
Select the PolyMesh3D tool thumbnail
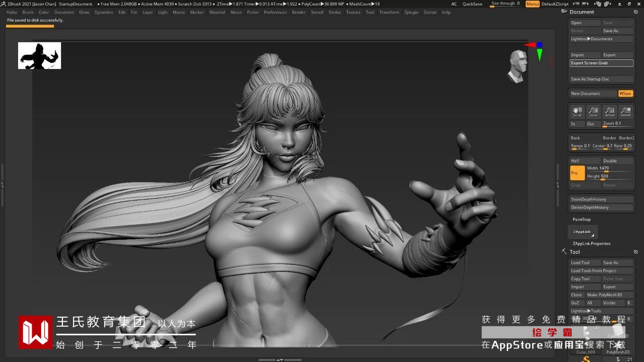[x=618, y=347]
